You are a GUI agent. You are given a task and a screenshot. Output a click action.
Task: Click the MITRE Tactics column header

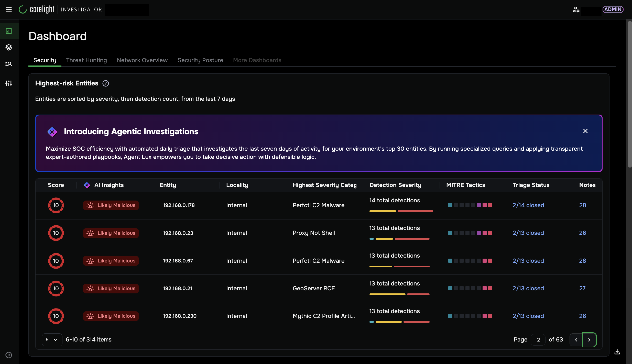pos(466,185)
